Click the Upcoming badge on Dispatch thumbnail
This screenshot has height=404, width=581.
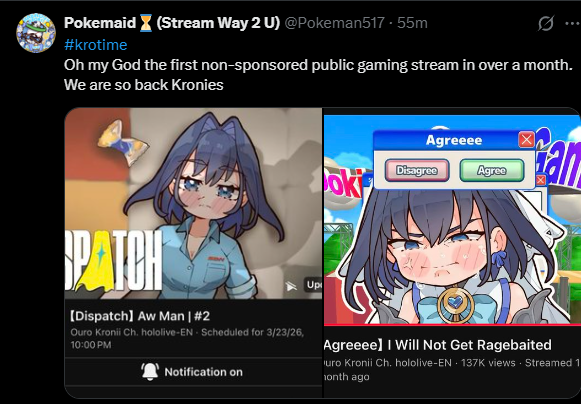(x=313, y=285)
